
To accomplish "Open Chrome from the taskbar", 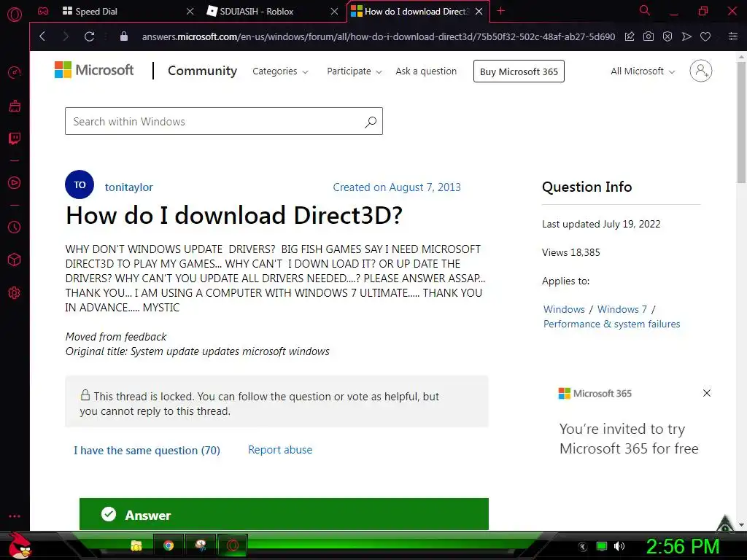I will (x=169, y=545).
